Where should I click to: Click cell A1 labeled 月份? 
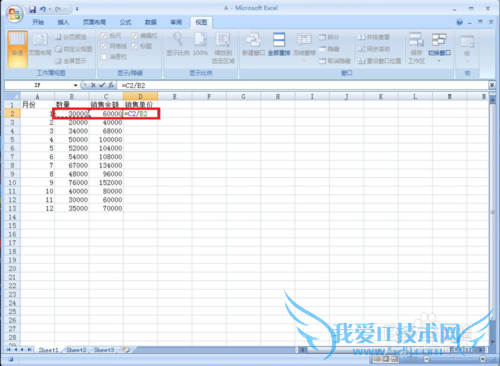(x=38, y=105)
